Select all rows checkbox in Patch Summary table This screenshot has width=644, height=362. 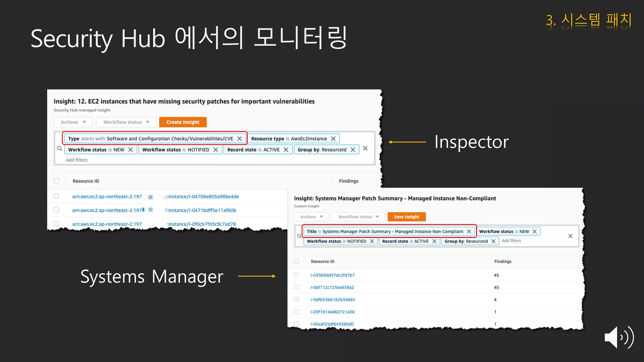click(x=296, y=261)
